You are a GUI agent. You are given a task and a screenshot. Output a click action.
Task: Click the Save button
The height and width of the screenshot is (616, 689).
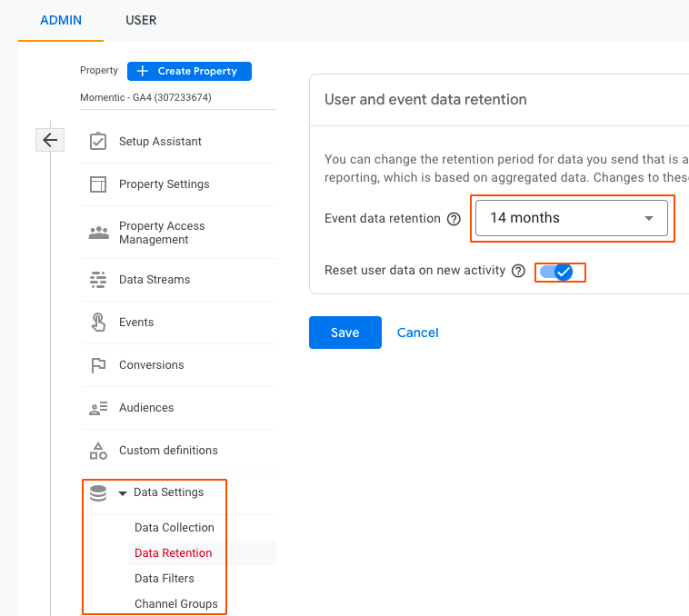pos(344,333)
